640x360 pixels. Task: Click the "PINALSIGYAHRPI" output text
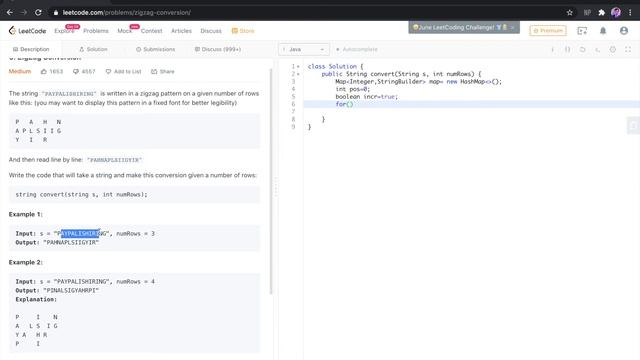(71, 291)
